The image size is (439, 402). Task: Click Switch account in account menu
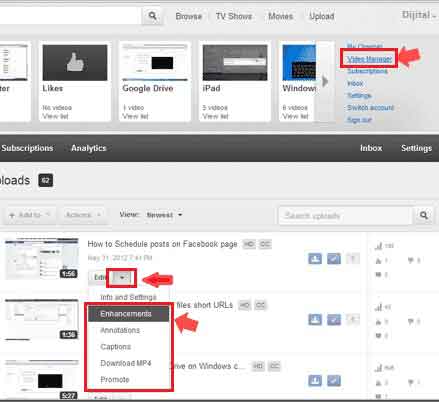point(370,108)
